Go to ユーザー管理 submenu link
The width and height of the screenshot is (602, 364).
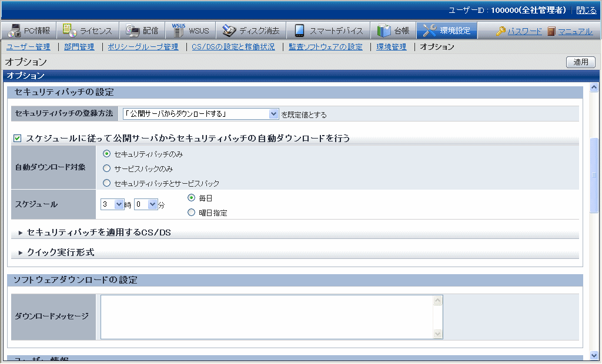click(x=28, y=47)
